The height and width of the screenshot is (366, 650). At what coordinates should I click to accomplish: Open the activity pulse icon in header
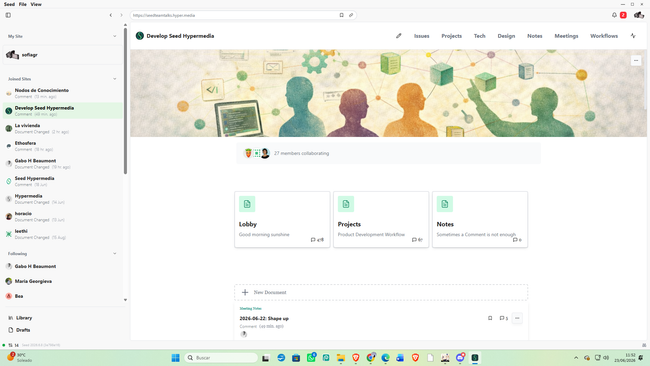[x=633, y=36]
